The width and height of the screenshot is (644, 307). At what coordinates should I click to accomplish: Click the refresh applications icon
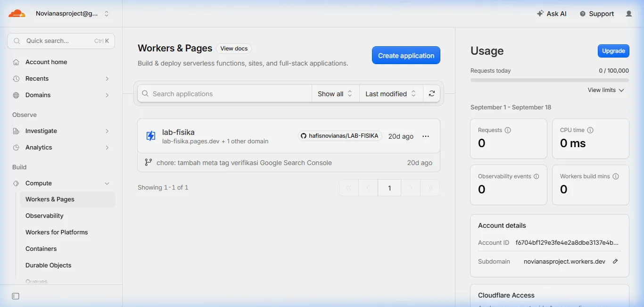pyautogui.click(x=431, y=93)
